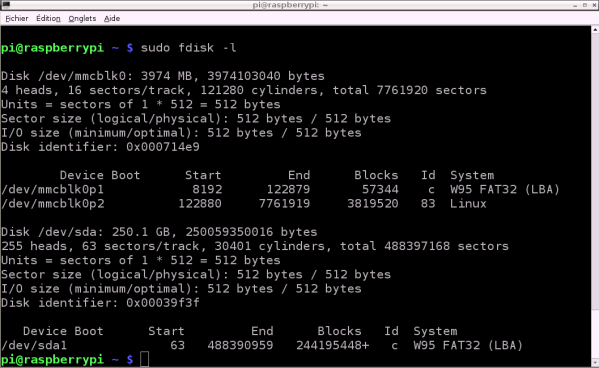This screenshot has width=599, height=368.
Task: Open the Aide menu
Action: 112,18
